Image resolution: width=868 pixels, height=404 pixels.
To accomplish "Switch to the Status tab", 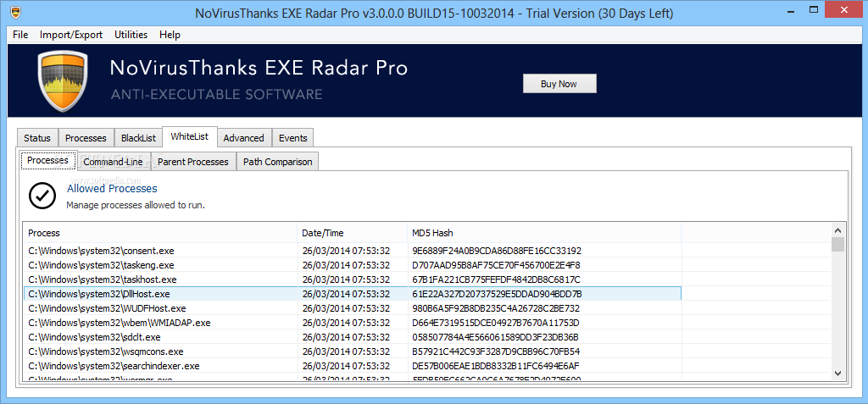I will coord(37,138).
